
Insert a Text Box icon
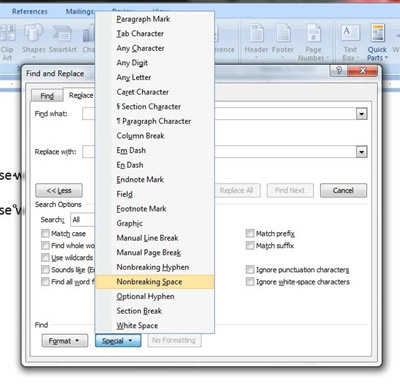[350, 33]
